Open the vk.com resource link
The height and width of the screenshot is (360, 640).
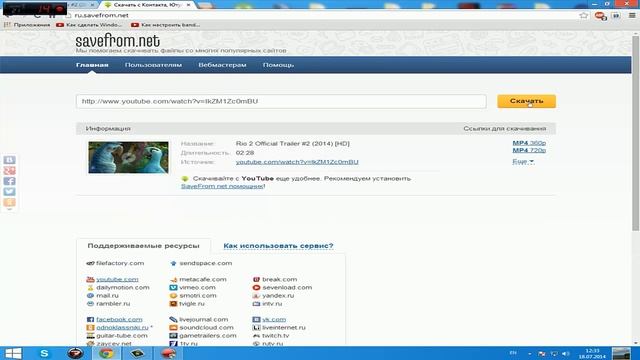(x=274, y=320)
